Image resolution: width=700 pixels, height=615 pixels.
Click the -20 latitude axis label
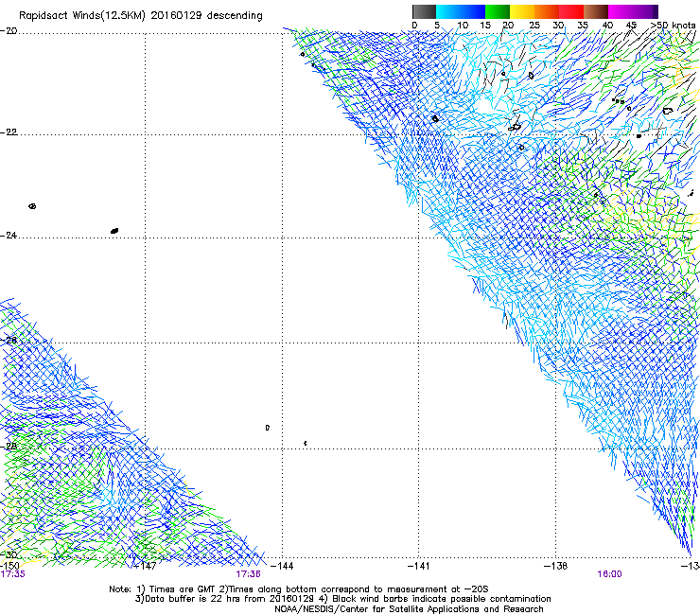tap(9, 31)
